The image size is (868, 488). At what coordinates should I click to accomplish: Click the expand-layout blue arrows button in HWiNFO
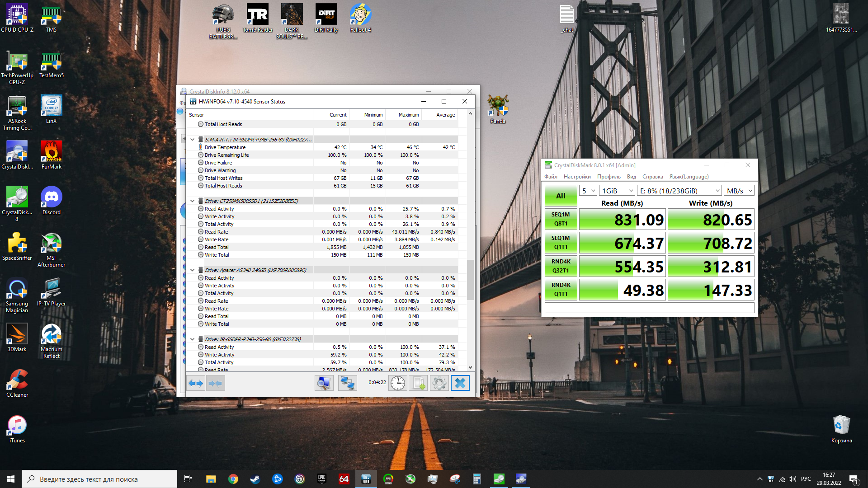[196, 383]
